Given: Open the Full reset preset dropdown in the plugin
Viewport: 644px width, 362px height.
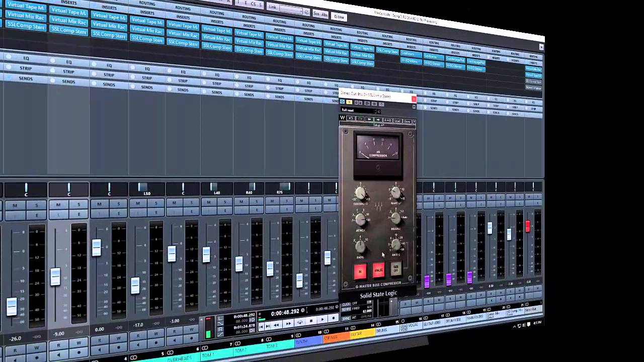Looking at the screenshot, I should (x=360, y=110).
